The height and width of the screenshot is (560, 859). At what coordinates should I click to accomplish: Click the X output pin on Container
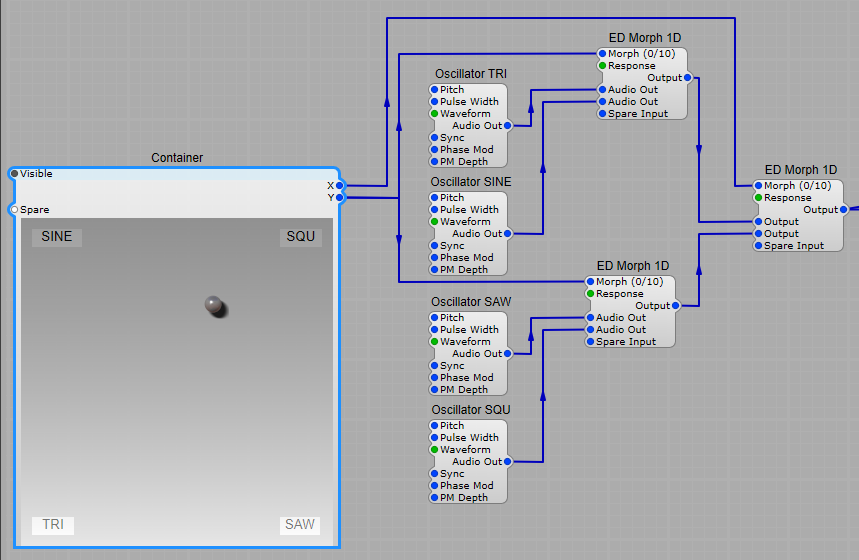pos(340,186)
